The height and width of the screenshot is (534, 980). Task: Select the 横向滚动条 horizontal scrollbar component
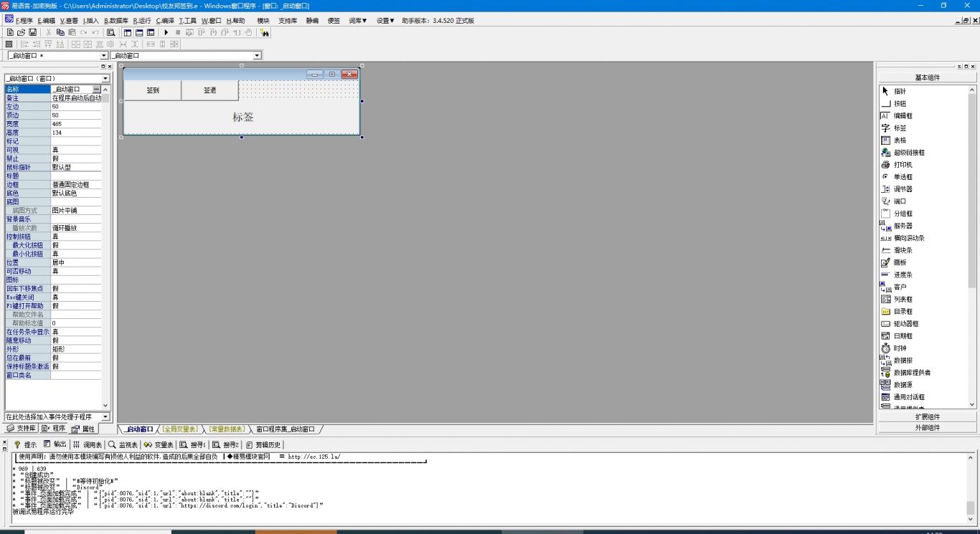pos(903,237)
